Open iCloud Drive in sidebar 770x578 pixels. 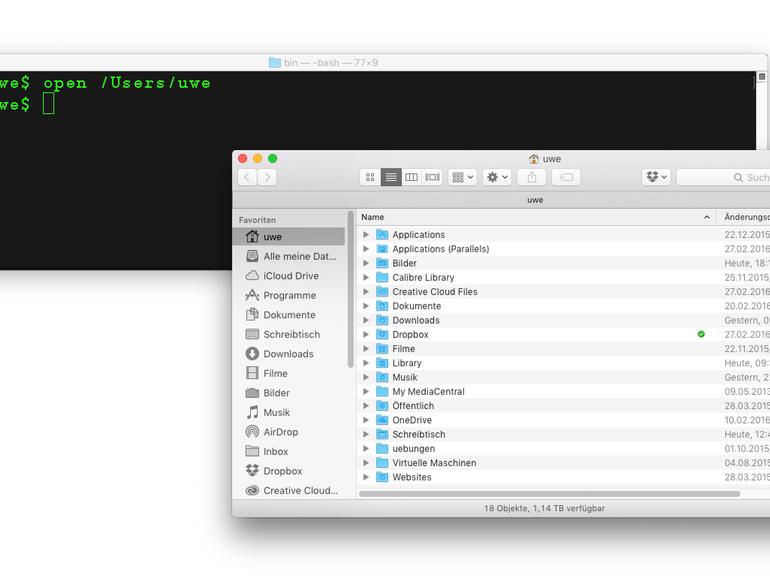289,276
